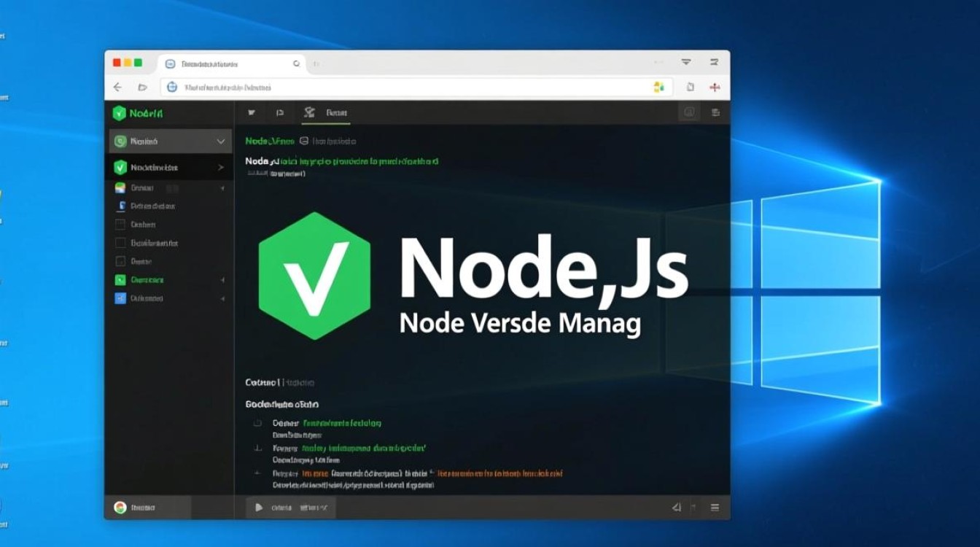This screenshot has height=547, width=980.
Task: Click the hamburger menu icon in bottom-right status bar
Action: coord(715,508)
